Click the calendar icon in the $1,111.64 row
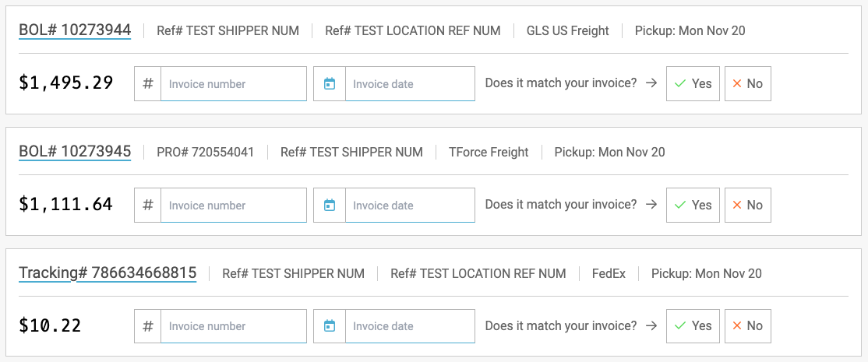868x362 pixels. click(330, 205)
